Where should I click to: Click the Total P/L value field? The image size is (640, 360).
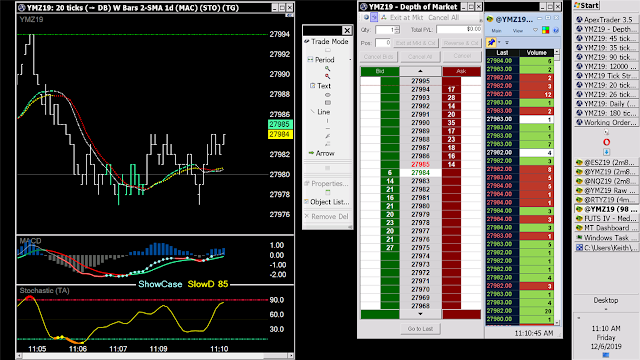[x=459, y=29]
